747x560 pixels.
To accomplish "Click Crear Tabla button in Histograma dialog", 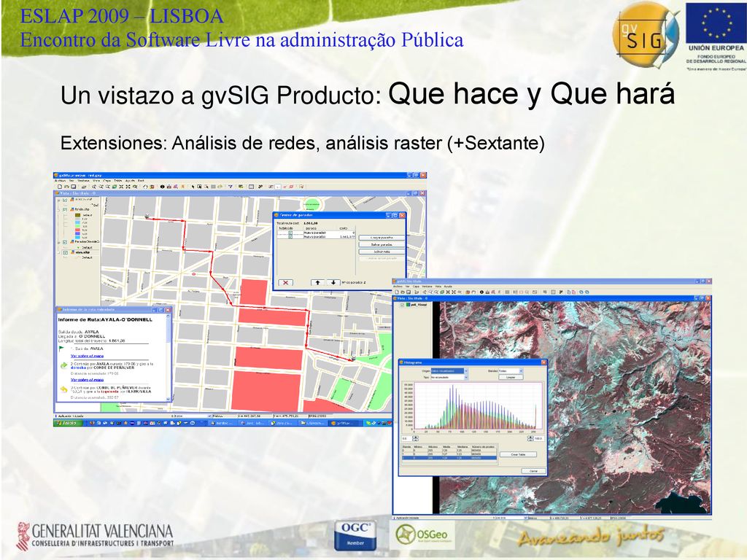I will [x=519, y=454].
